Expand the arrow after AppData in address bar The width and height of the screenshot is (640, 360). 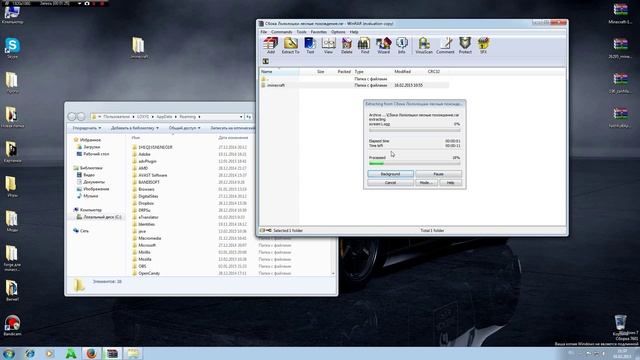176,117
